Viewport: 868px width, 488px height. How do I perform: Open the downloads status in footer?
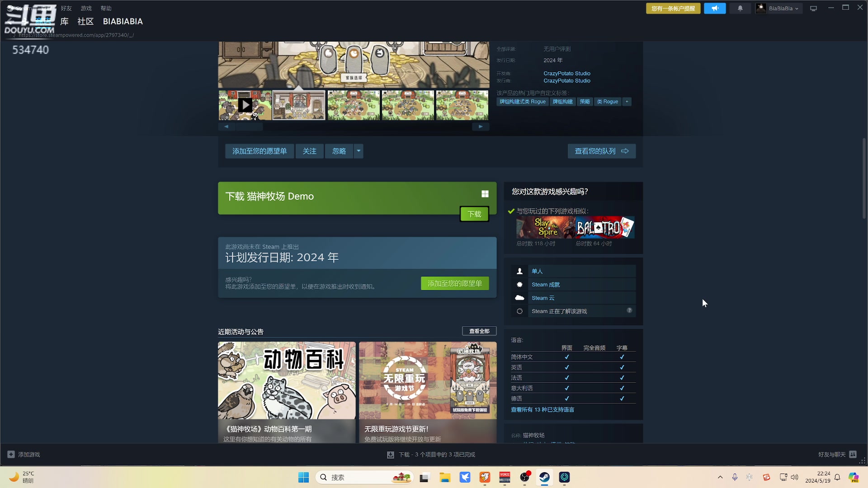coord(431,455)
